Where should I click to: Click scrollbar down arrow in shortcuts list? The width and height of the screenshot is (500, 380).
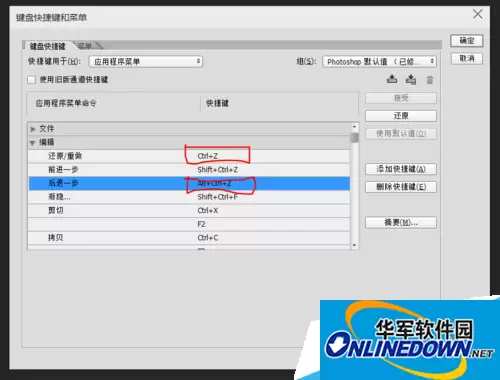[x=354, y=245]
